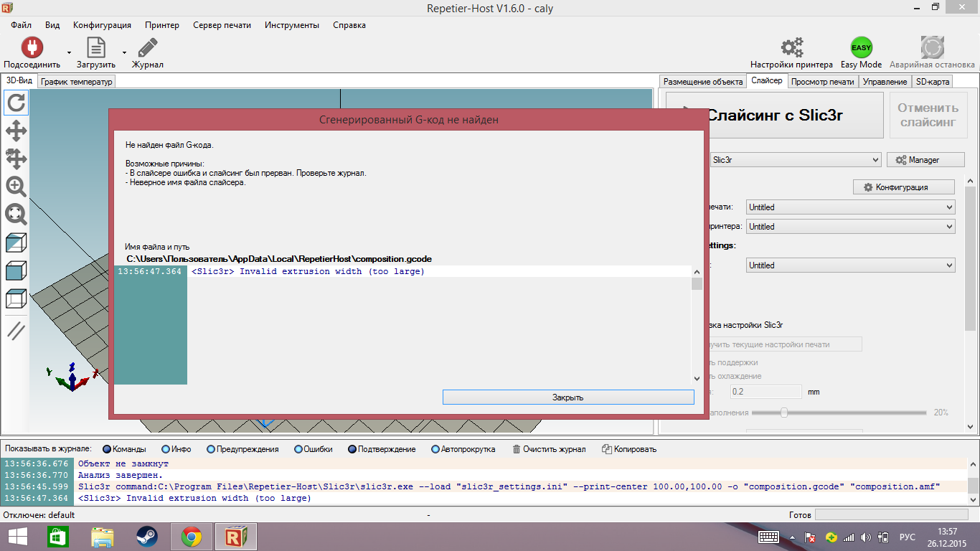Open the Справка menu
980x551 pixels.
[349, 25]
